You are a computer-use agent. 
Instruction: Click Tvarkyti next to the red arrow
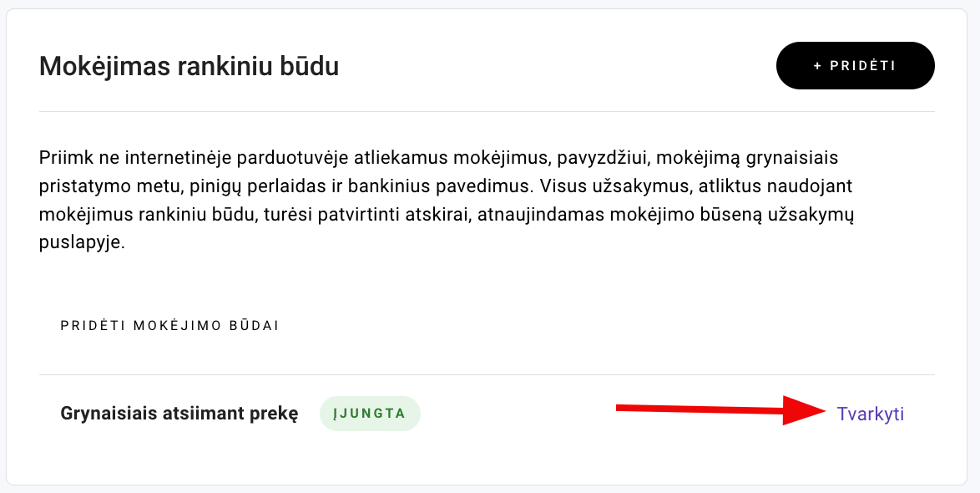870,413
